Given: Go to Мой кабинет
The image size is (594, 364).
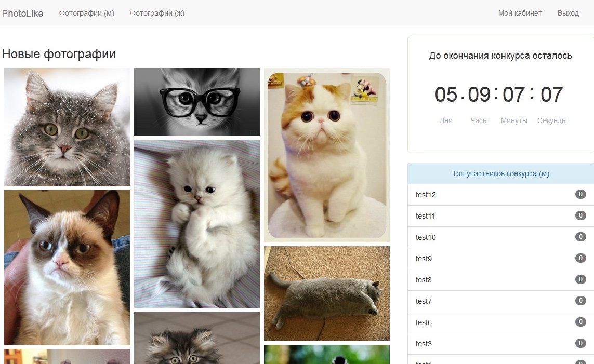Looking at the screenshot, I should (x=520, y=14).
